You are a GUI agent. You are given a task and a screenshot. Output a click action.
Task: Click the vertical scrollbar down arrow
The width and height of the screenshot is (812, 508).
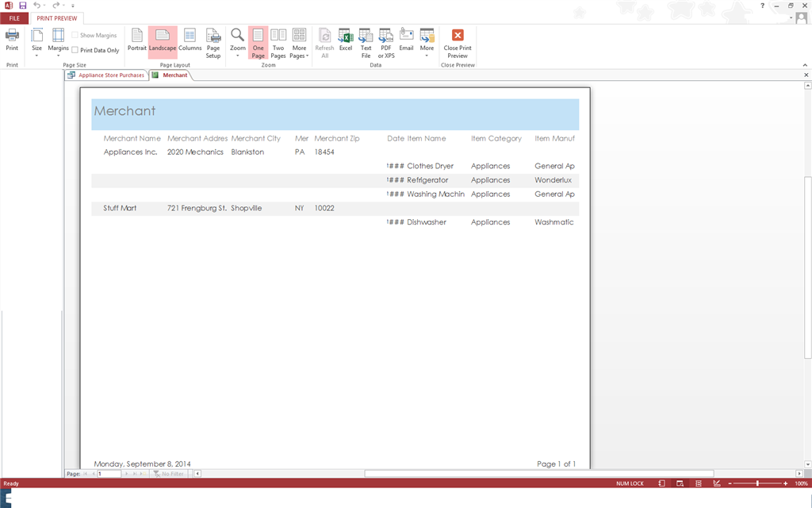click(x=807, y=464)
